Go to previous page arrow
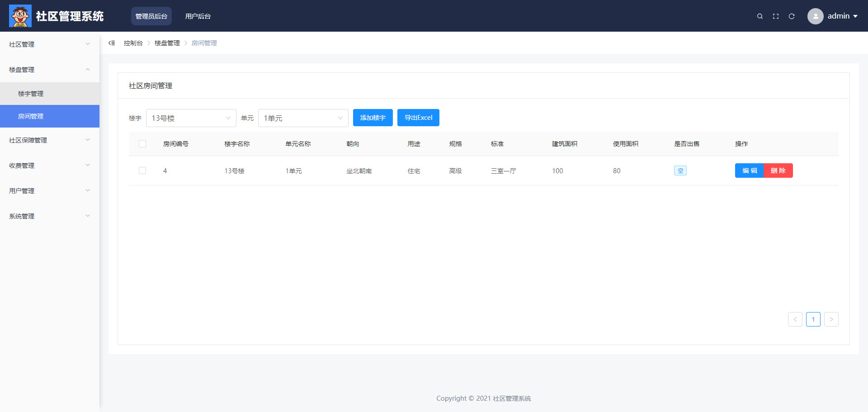The width and height of the screenshot is (868, 412). 795,319
